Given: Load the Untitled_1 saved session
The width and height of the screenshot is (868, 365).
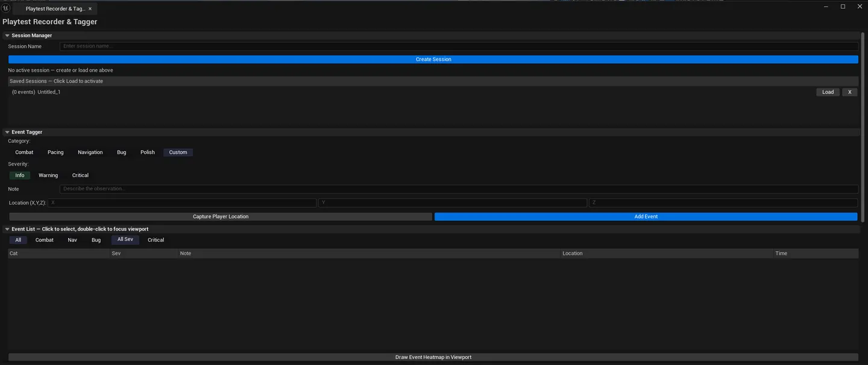Looking at the screenshot, I should click(828, 92).
